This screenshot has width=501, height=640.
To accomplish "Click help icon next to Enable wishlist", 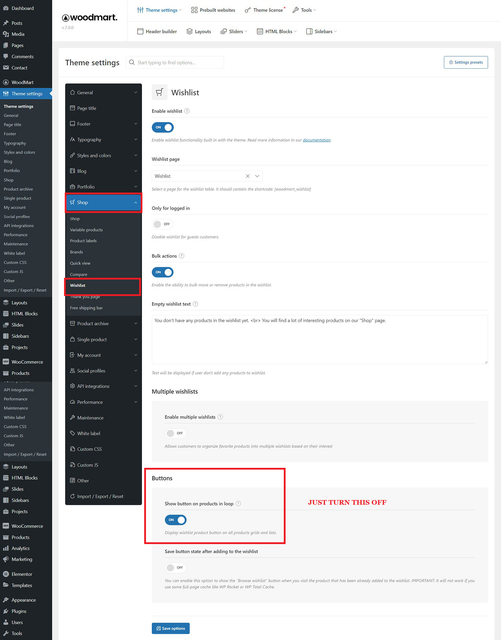I will pyautogui.click(x=187, y=111).
